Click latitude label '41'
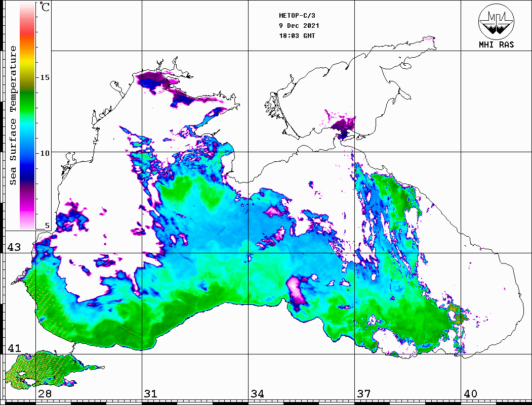Viewport: 532px width, 405px height. click(x=14, y=348)
